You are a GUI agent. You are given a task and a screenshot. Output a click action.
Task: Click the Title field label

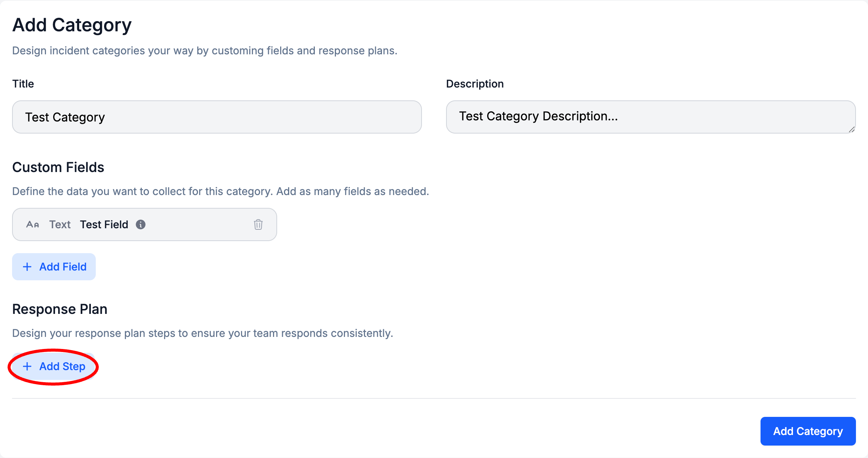pyautogui.click(x=23, y=84)
